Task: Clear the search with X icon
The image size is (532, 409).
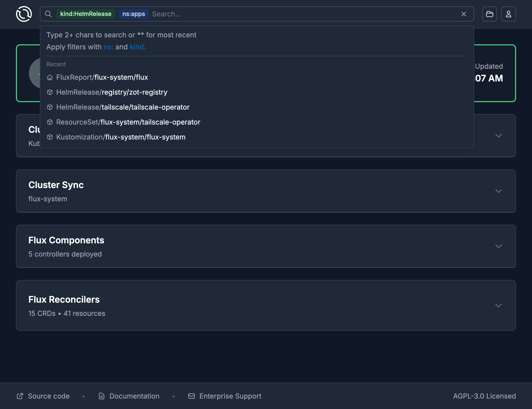Action: (464, 14)
